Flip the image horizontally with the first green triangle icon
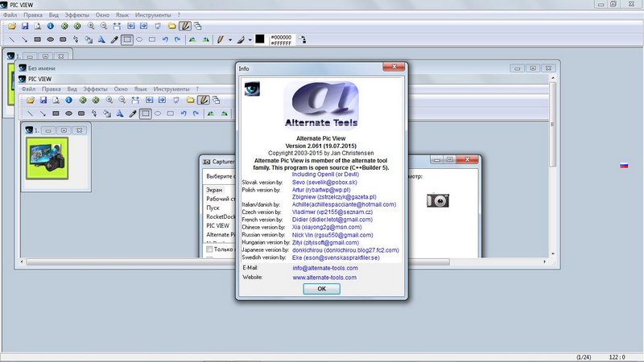 [192, 39]
